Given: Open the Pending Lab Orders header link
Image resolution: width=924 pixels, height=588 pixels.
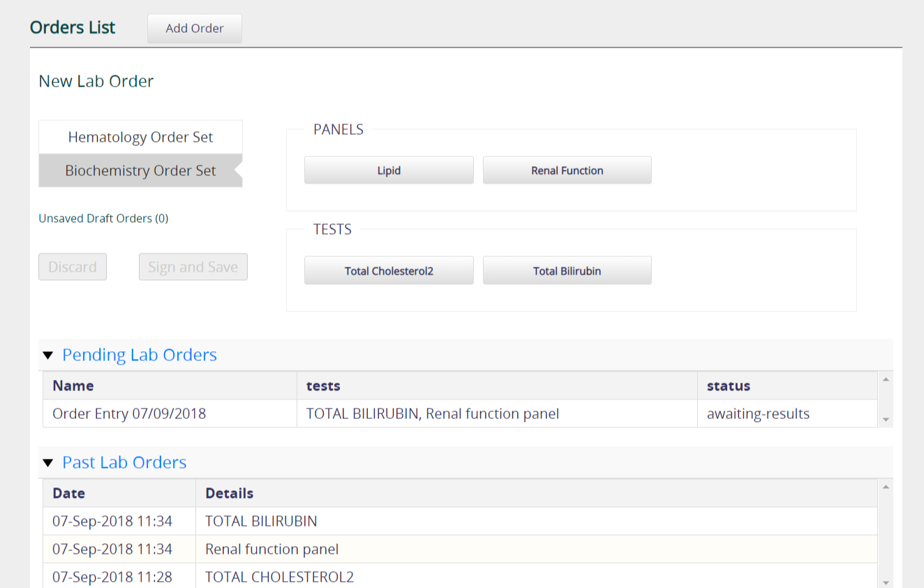Looking at the screenshot, I should click(139, 355).
